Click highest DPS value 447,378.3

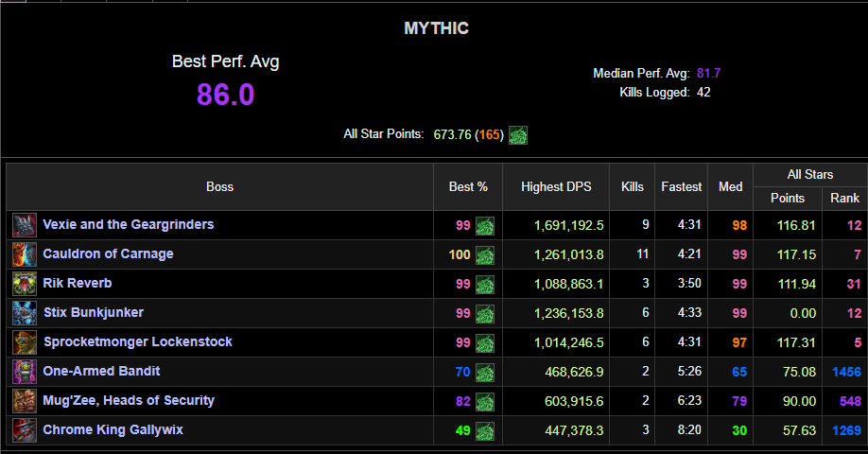[574, 430]
